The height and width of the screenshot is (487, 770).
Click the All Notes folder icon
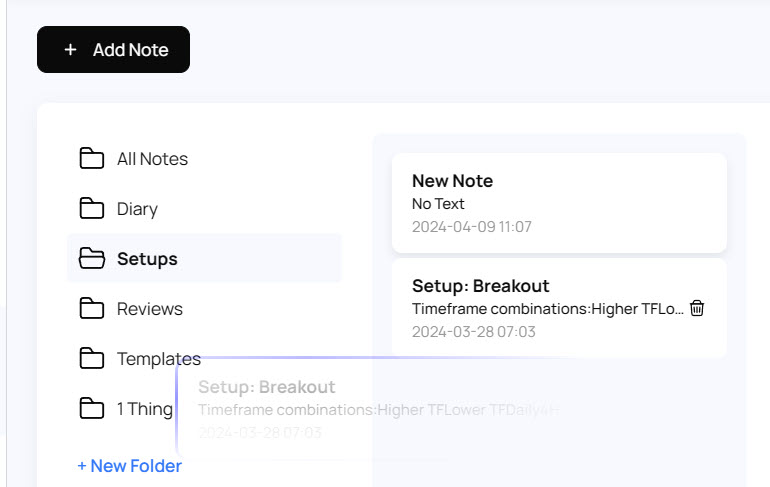point(92,159)
